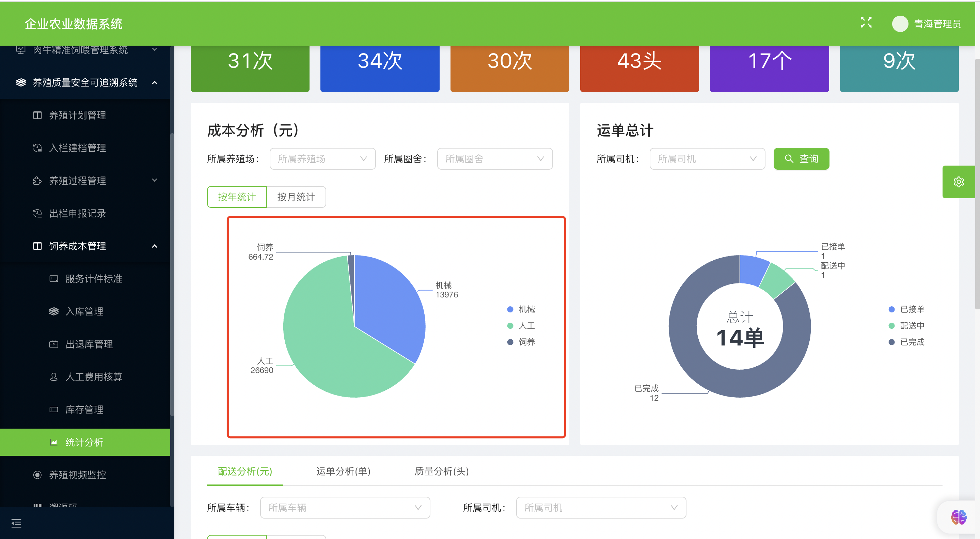The height and width of the screenshot is (539, 980).
Task: Click the 人工费用核算 person icon
Action: click(54, 377)
